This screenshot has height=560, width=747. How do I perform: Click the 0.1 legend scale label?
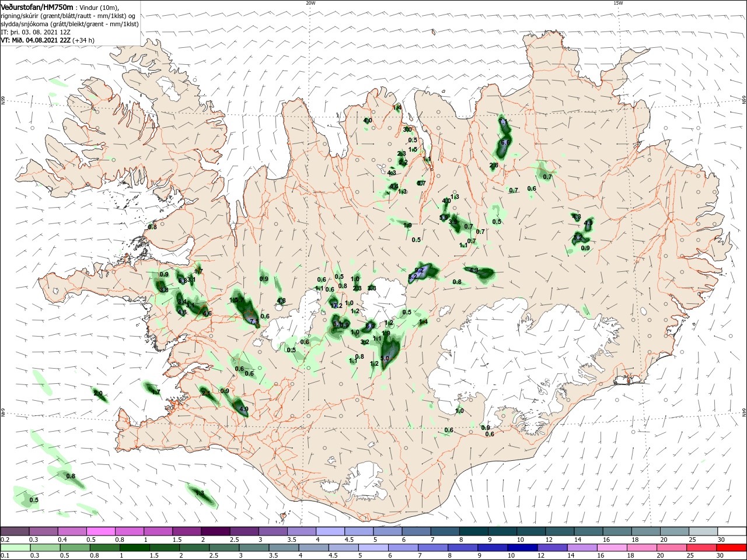5,555
